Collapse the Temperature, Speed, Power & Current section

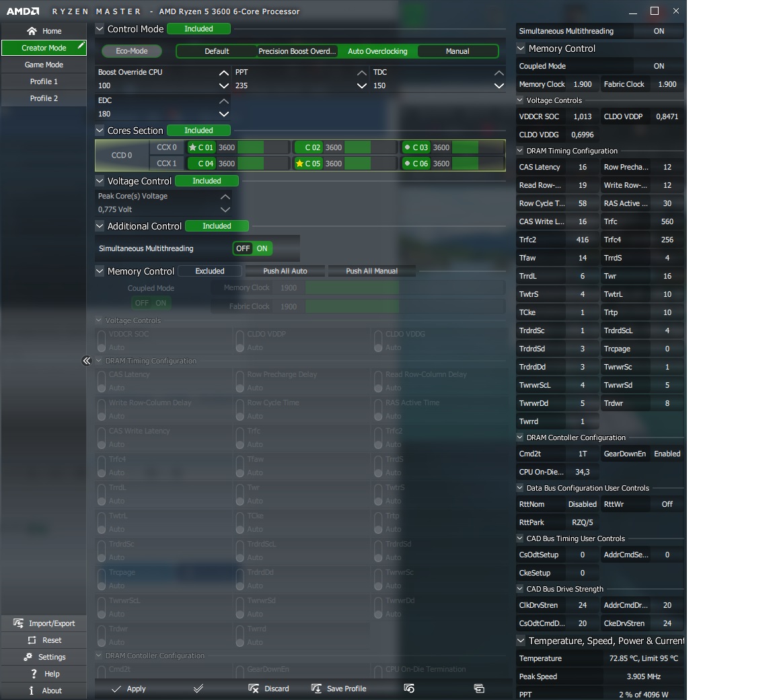(521, 640)
